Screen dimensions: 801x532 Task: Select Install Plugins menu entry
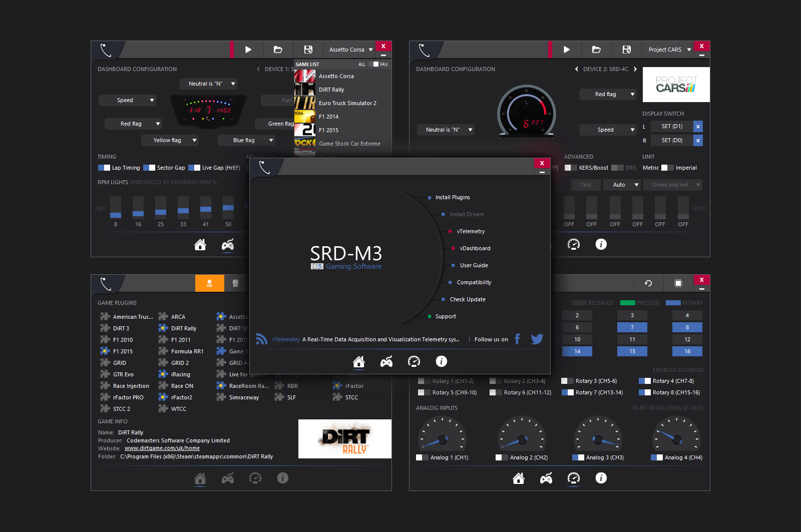(x=453, y=197)
